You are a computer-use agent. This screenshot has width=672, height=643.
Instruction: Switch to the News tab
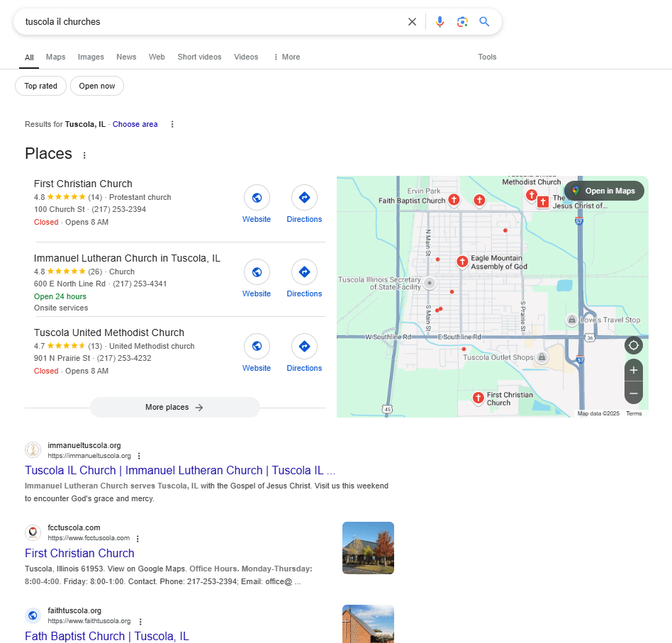tap(126, 57)
